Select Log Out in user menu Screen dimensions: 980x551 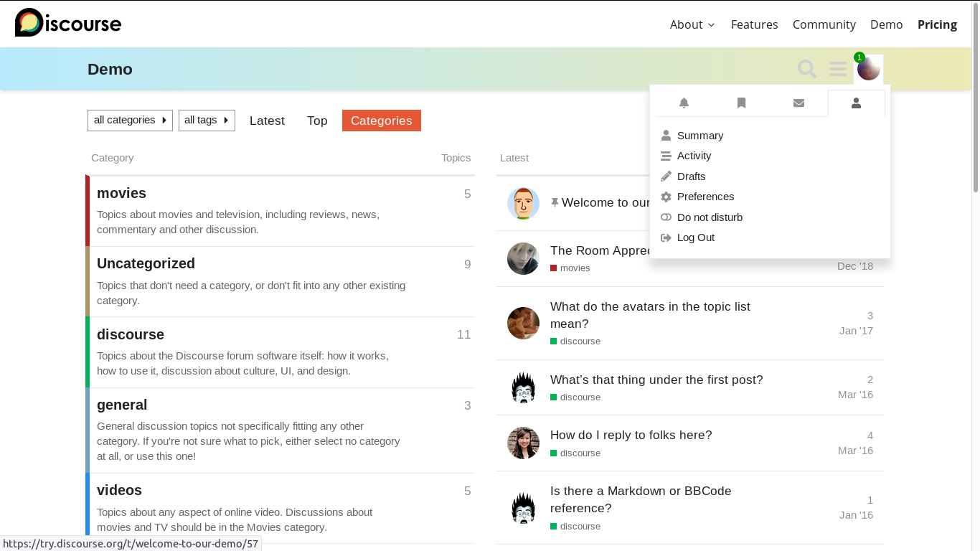tap(695, 237)
